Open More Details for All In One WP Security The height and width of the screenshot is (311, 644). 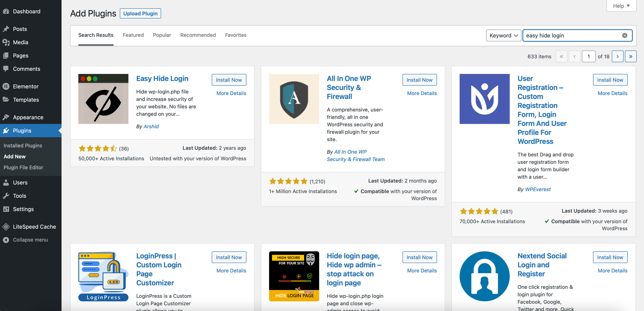[422, 93]
